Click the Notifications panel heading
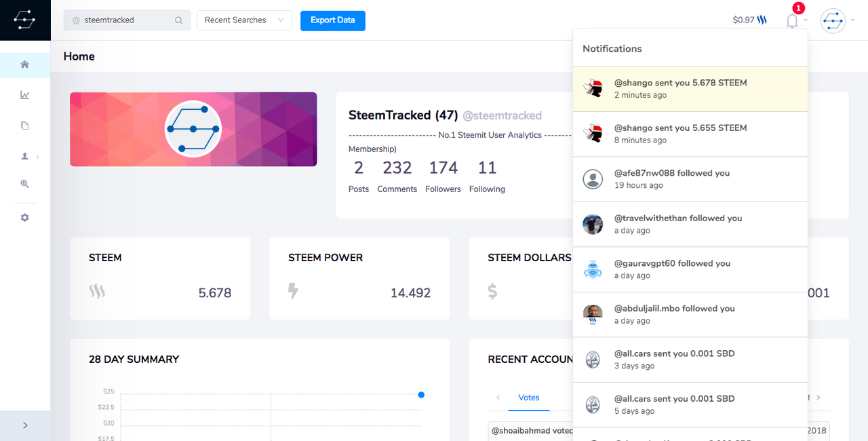The width and height of the screenshot is (868, 441). [612, 49]
